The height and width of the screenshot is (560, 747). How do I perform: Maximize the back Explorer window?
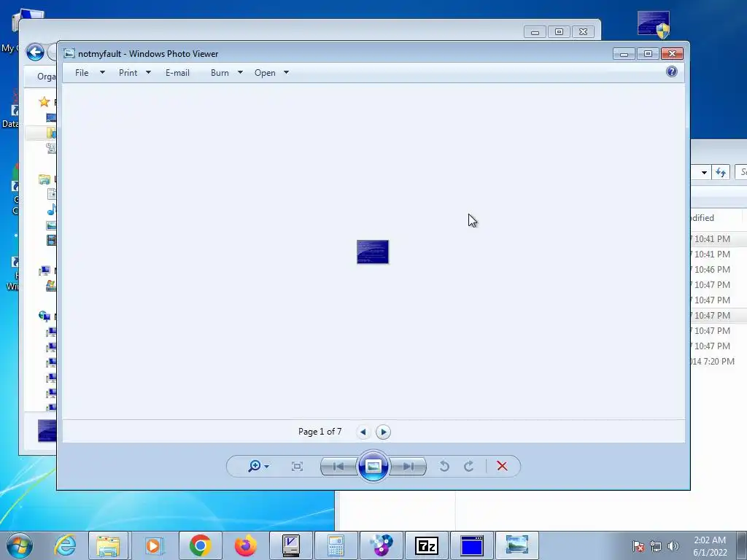point(560,32)
